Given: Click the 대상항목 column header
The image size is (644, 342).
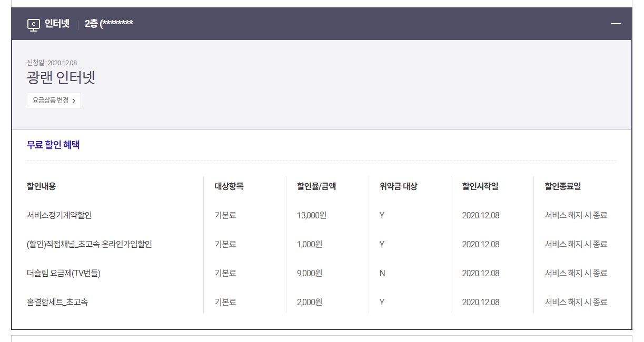Looking at the screenshot, I should (x=229, y=186).
